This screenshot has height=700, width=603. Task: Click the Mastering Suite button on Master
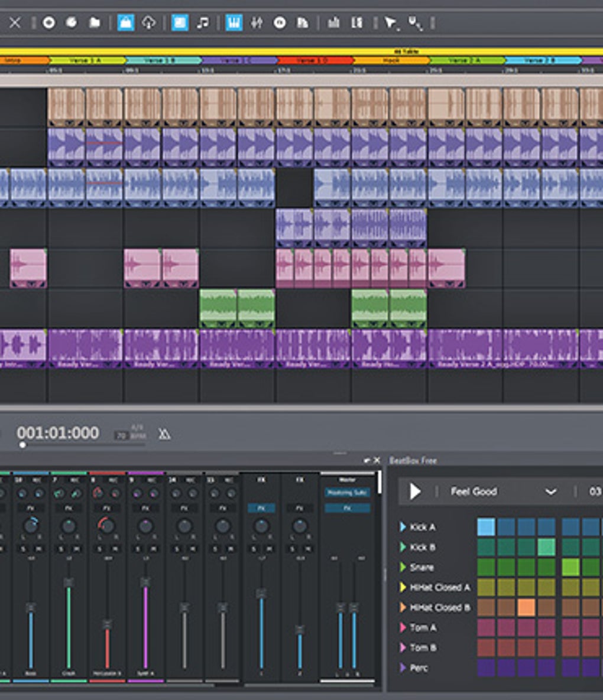tap(347, 492)
